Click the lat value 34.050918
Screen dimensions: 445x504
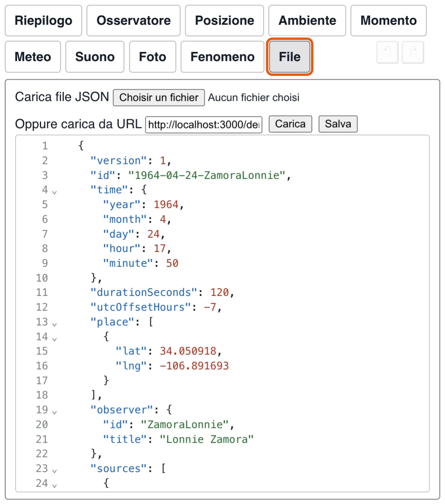(x=188, y=351)
